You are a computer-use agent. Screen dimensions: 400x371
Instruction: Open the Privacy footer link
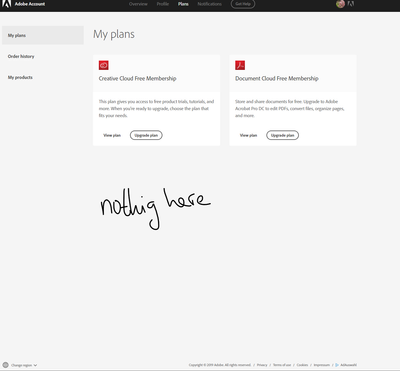coord(262,365)
